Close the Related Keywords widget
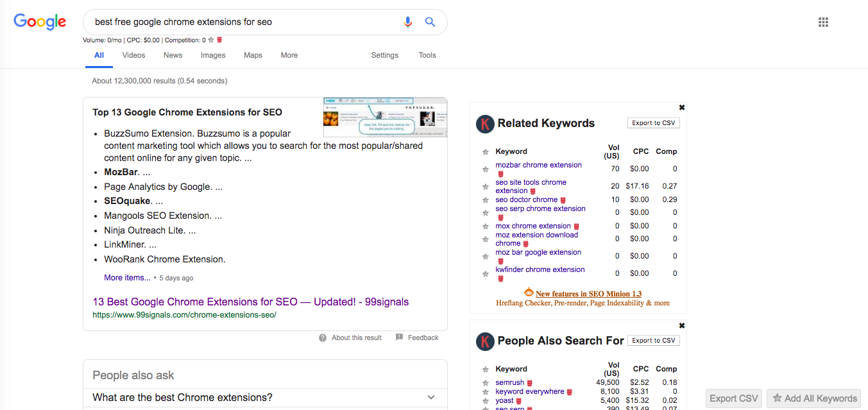Screen dimensions: 868x410 point(682,108)
